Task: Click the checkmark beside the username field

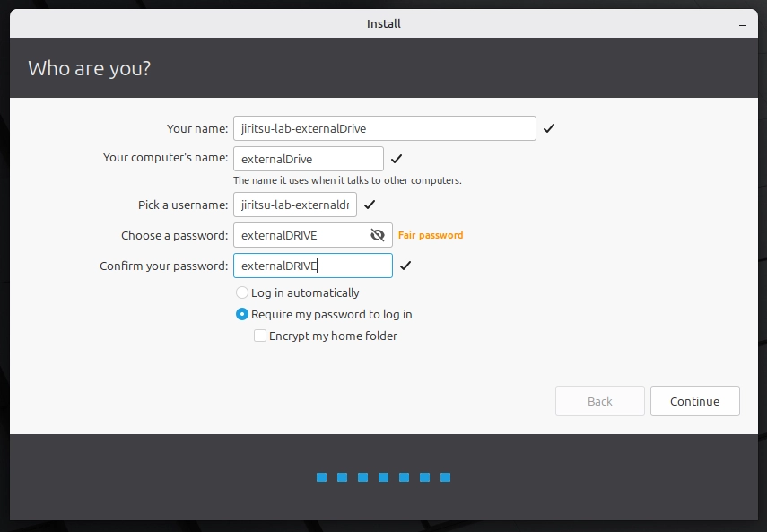Action: [x=369, y=204]
